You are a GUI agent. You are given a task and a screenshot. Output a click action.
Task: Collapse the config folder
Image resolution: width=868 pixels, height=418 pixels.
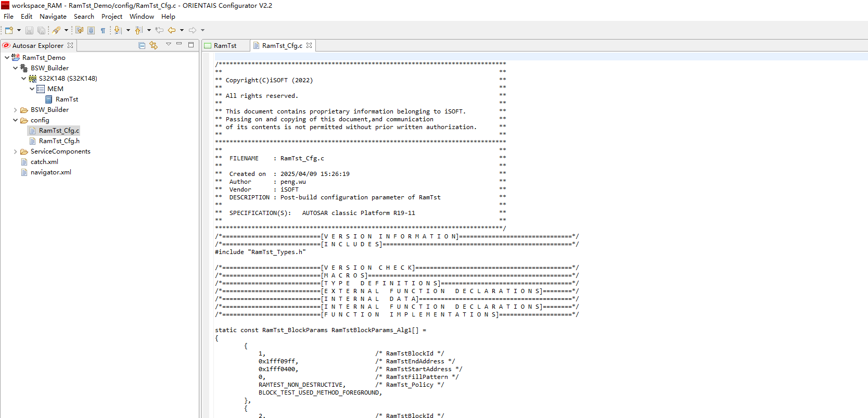coord(15,120)
